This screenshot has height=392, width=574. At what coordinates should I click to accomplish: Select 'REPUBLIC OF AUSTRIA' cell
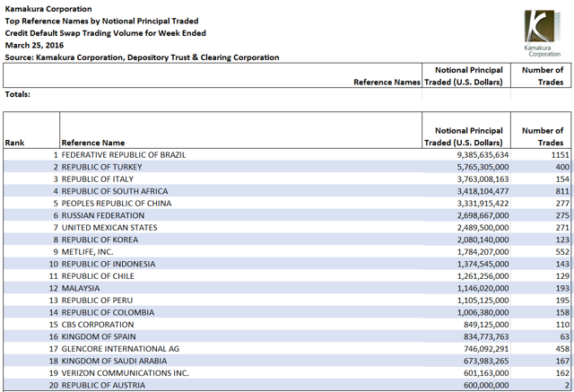103,385
